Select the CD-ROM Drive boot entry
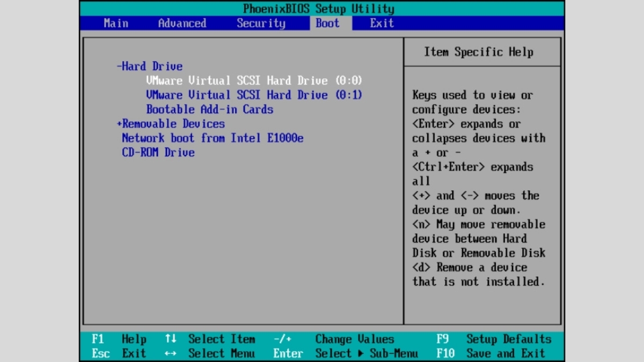This screenshot has height=362, width=644. click(158, 152)
